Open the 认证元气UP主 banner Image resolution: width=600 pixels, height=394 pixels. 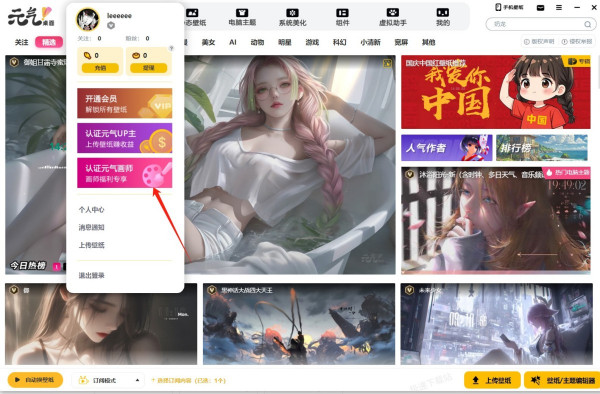pyautogui.click(x=125, y=138)
